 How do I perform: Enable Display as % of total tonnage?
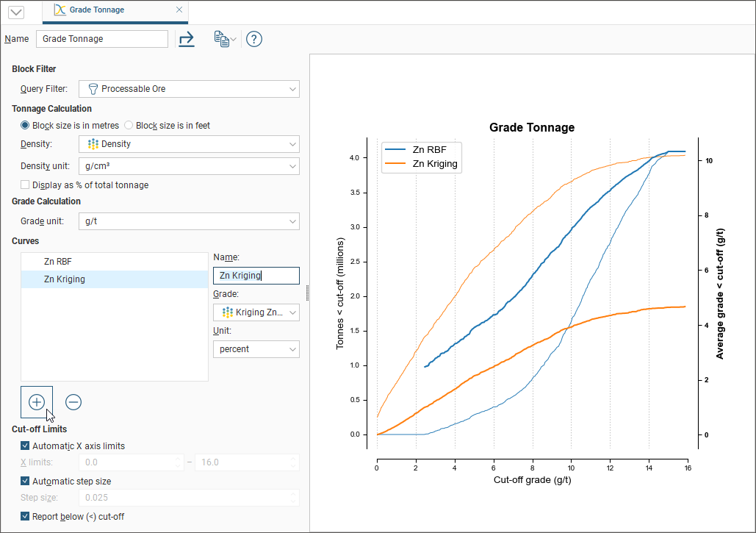(x=26, y=185)
